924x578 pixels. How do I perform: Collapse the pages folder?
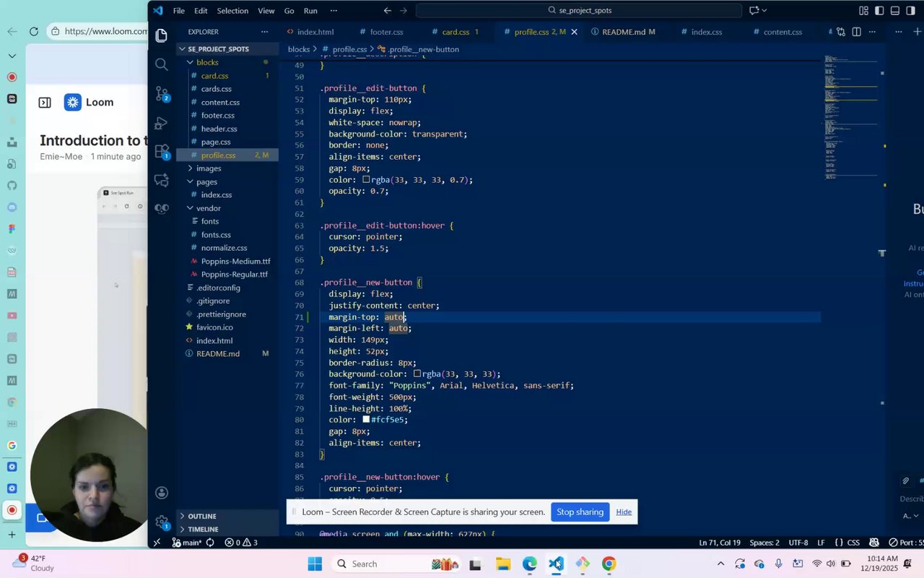[x=227, y=181]
